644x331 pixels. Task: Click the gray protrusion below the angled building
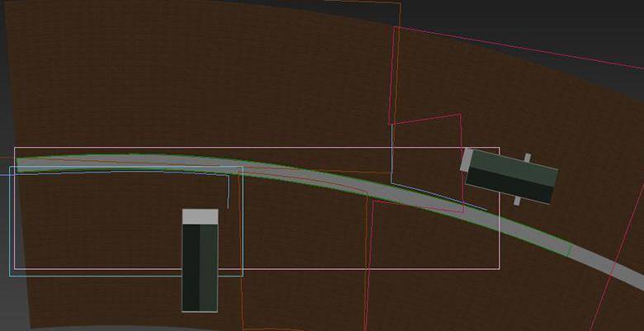coord(517,201)
